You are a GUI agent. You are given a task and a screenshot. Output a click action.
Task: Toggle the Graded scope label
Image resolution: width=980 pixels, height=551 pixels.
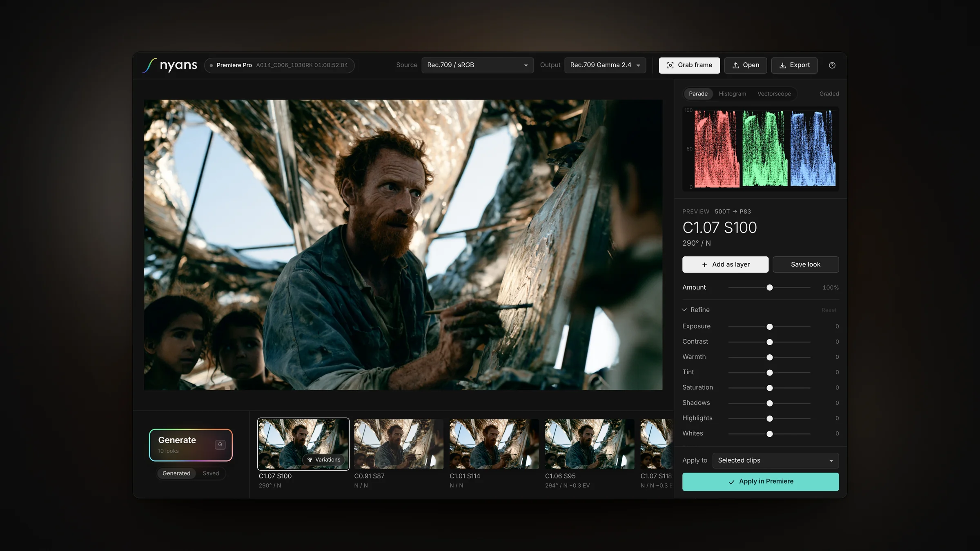click(x=829, y=94)
